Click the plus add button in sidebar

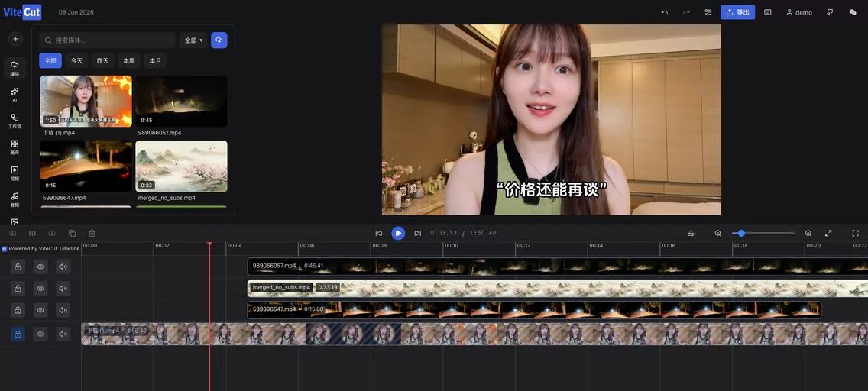coord(15,39)
